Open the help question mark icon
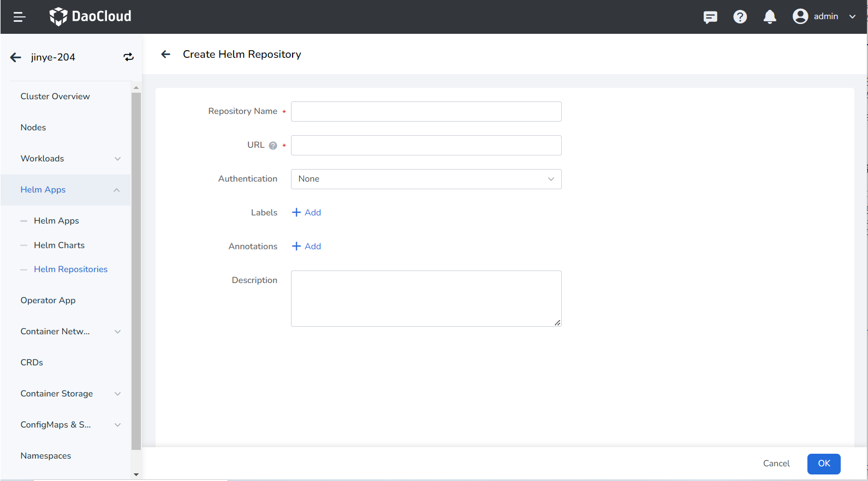This screenshot has width=868, height=481. 740,17
